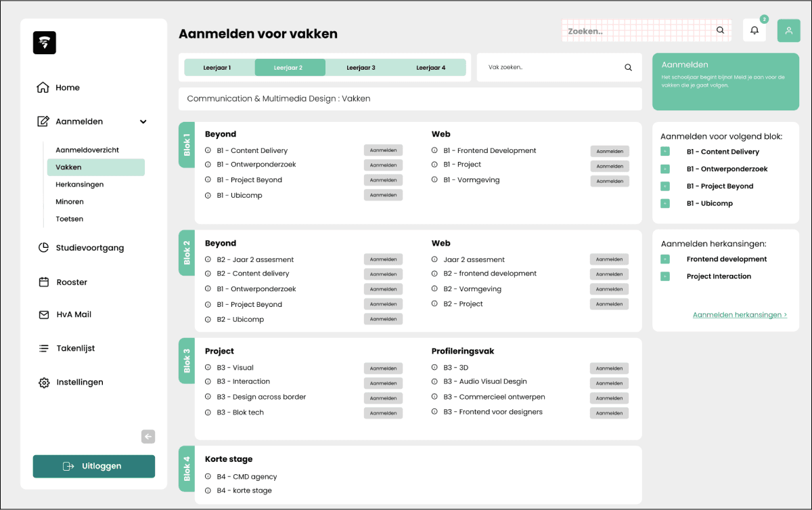The width and height of the screenshot is (812, 510).
Task: Toggle B1 - Project Beyond checkbox in next-block panel
Action: pos(665,186)
